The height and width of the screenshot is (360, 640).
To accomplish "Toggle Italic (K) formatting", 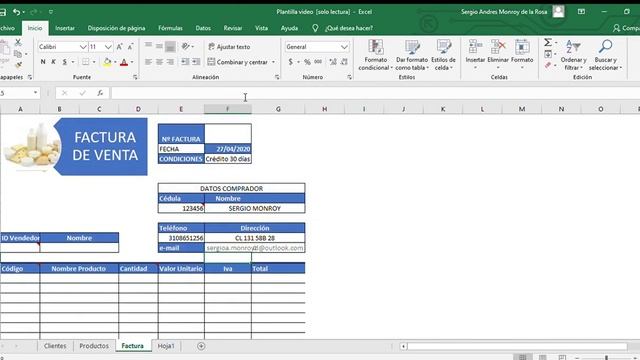I will (x=53, y=62).
